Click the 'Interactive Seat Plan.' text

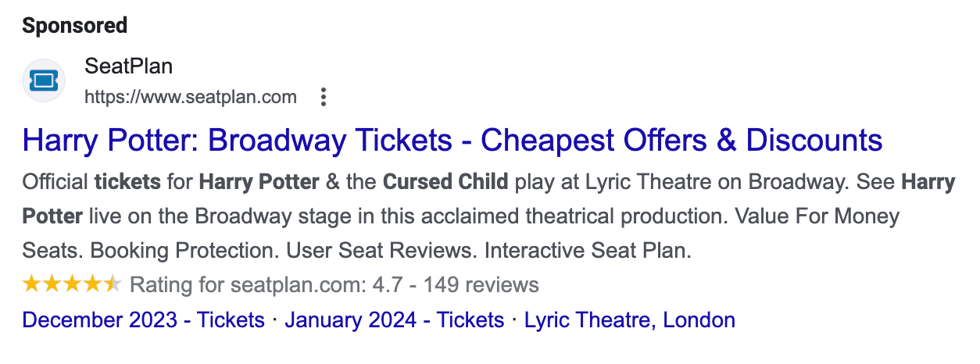click(x=588, y=252)
